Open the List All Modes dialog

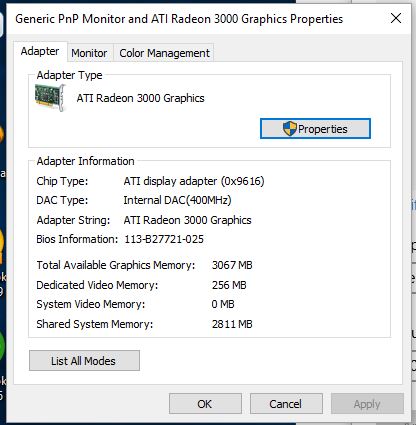point(84,361)
